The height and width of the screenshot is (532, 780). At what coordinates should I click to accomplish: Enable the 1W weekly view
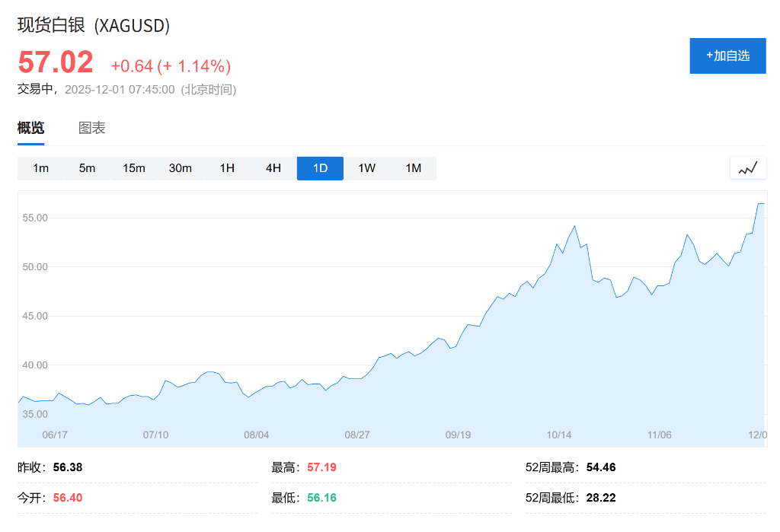point(366,168)
